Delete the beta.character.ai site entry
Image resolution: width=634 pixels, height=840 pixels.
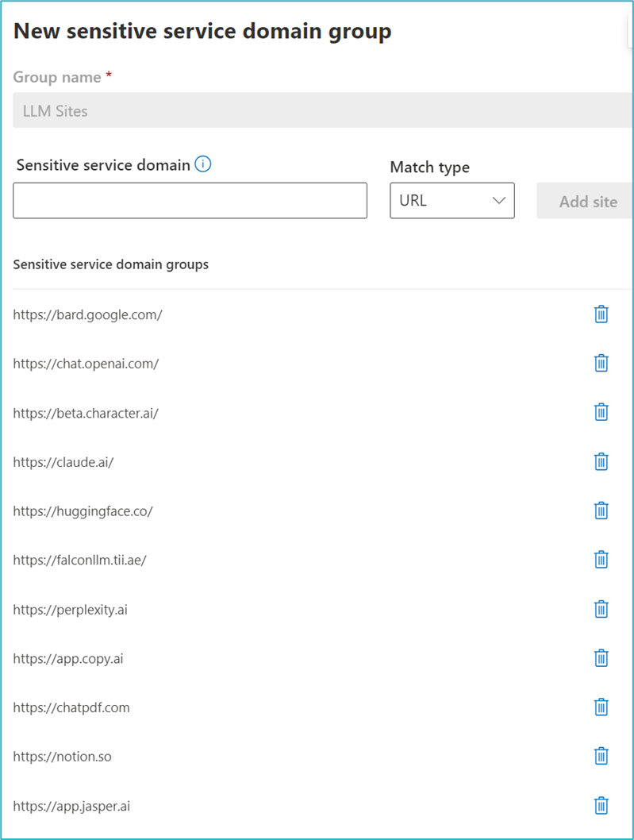(601, 413)
